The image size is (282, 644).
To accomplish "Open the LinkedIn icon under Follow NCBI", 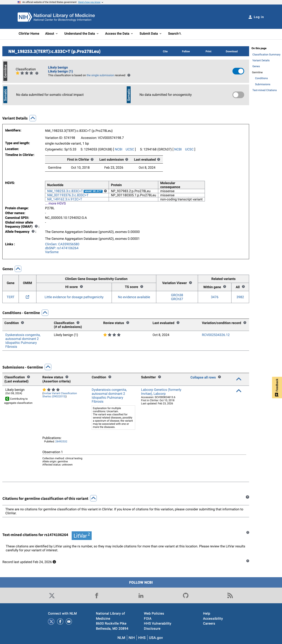I will coord(141,596).
